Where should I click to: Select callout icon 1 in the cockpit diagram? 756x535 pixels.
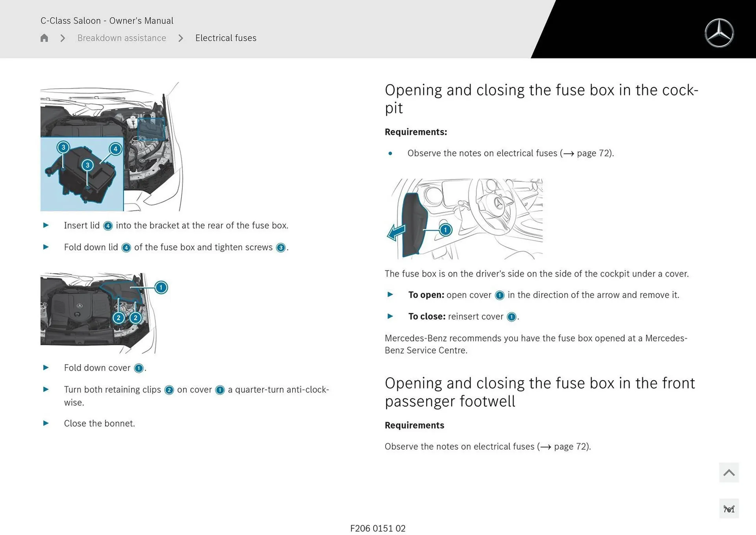[x=445, y=230]
